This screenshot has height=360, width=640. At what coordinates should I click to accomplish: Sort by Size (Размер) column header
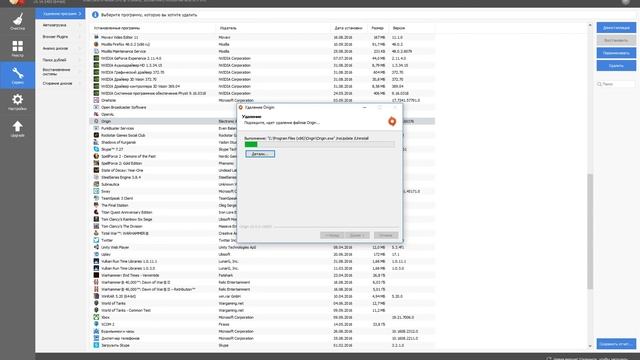click(x=378, y=28)
